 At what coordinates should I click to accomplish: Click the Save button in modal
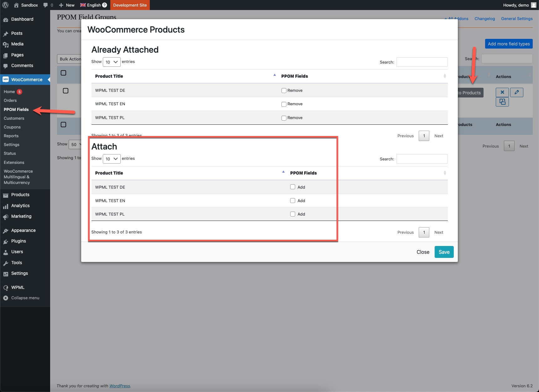tap(444, 252)
